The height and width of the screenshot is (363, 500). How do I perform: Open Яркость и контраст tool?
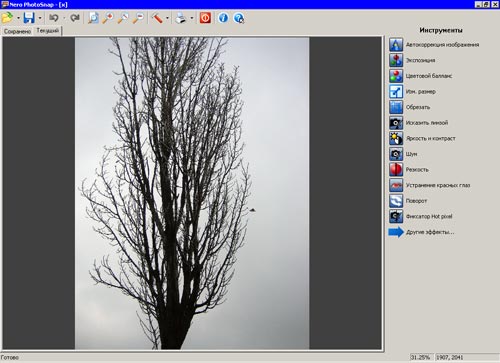(422, 138)
